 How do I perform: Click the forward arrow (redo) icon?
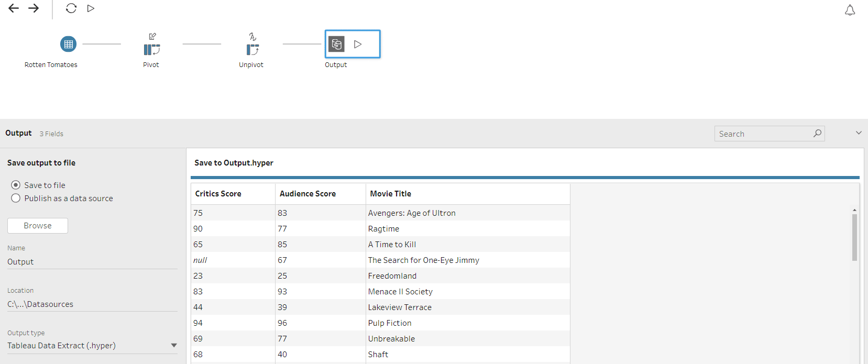point(34,8)
